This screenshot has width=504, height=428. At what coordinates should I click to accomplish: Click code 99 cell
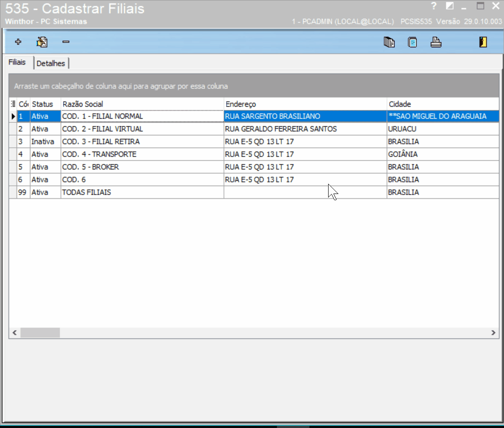[24, 192]
